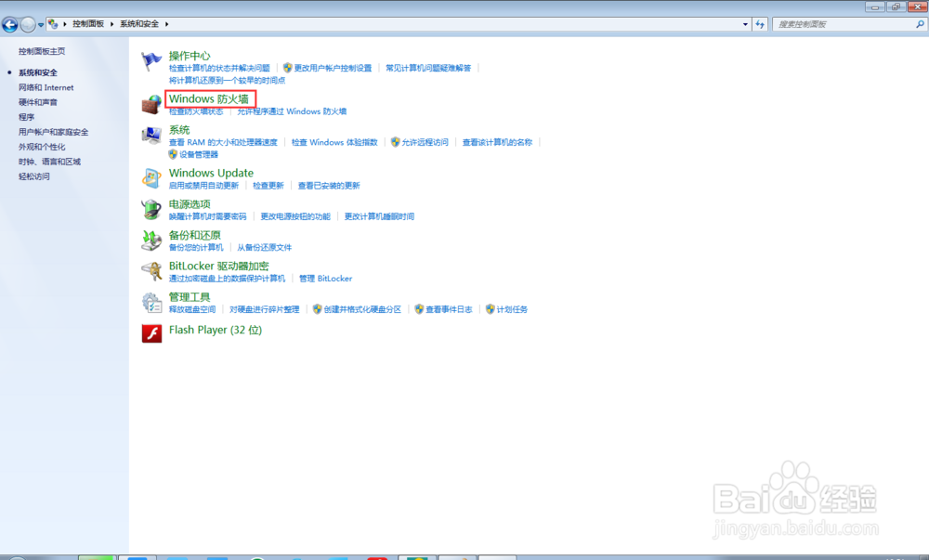The width and height of the screenshot is (929, 560).
Task: Click the Control Panel icon in address bar
Action: [53, 23]
